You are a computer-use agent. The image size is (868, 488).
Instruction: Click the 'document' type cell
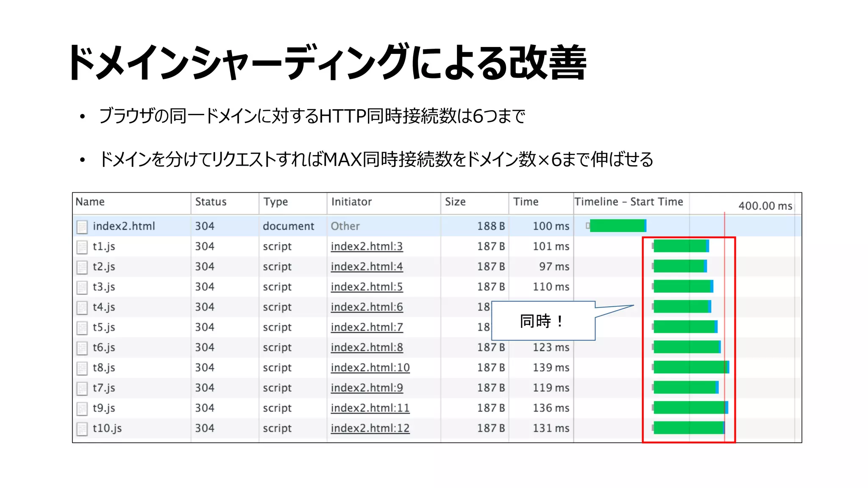tap(288, 226)
